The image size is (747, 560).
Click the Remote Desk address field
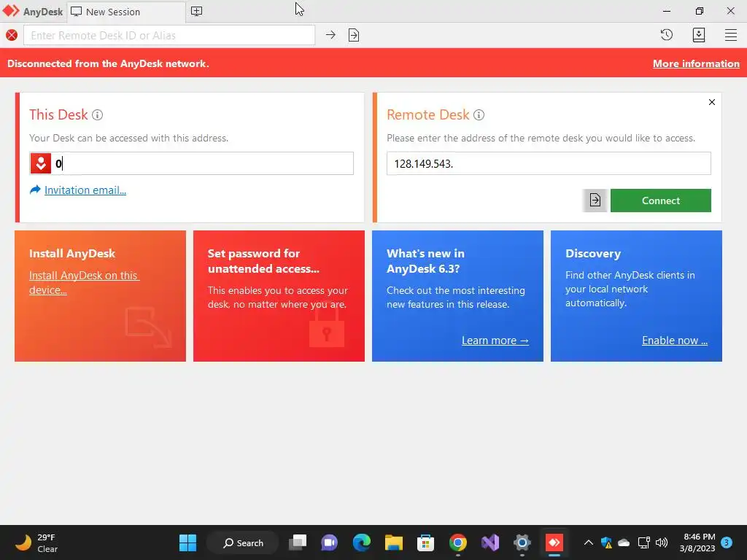click(549, 163)
